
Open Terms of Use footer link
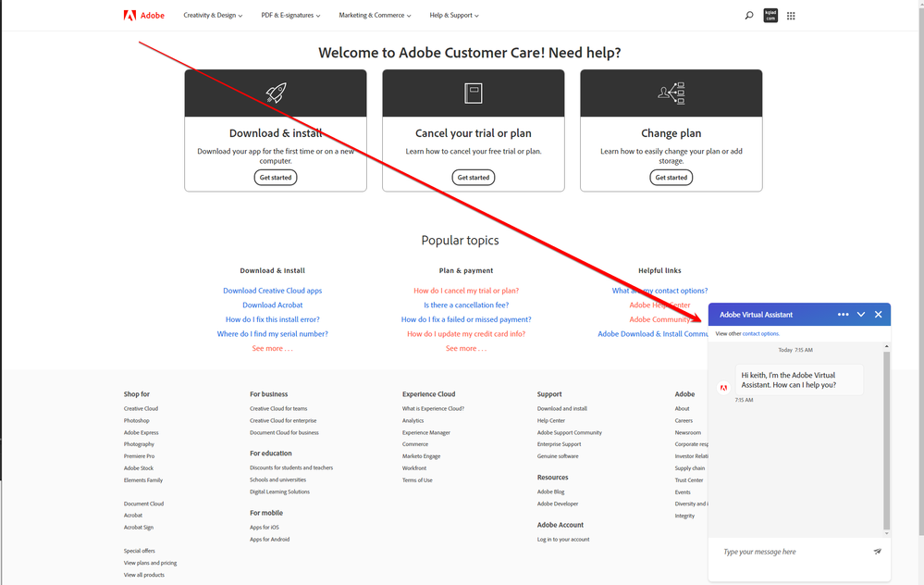coord(417,480)
